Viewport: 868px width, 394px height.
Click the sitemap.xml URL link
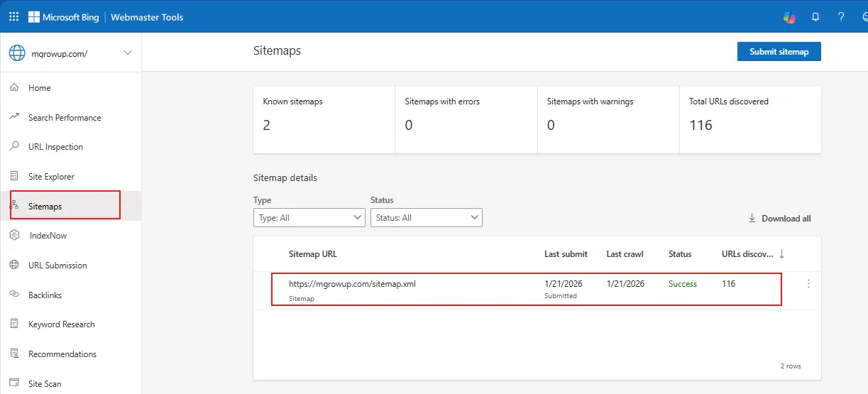tap(352, 284)
